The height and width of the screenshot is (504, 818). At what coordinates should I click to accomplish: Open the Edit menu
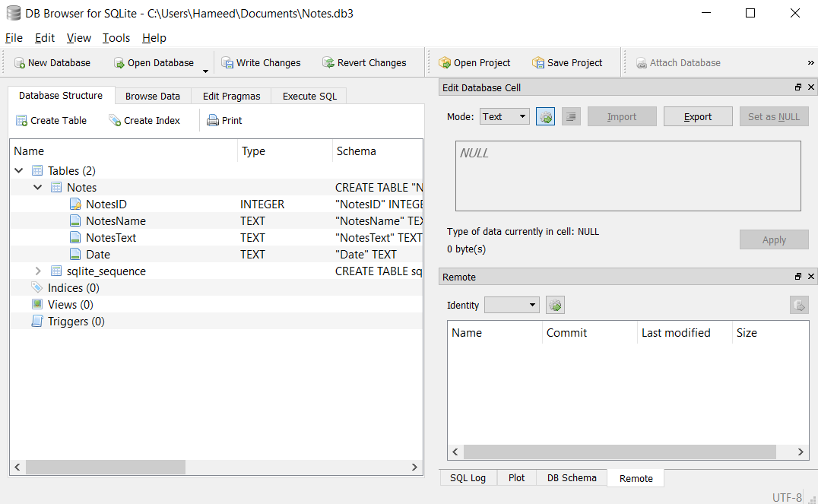coord(45,38)
